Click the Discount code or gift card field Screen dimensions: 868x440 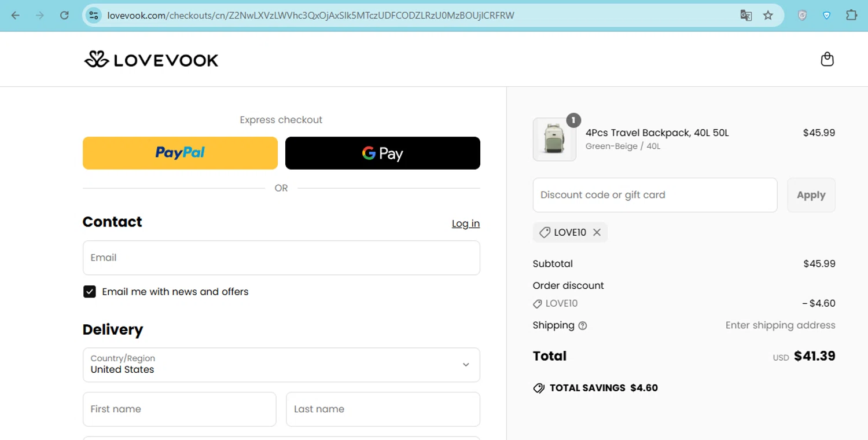pyautogui.click(x=655, y=195)
